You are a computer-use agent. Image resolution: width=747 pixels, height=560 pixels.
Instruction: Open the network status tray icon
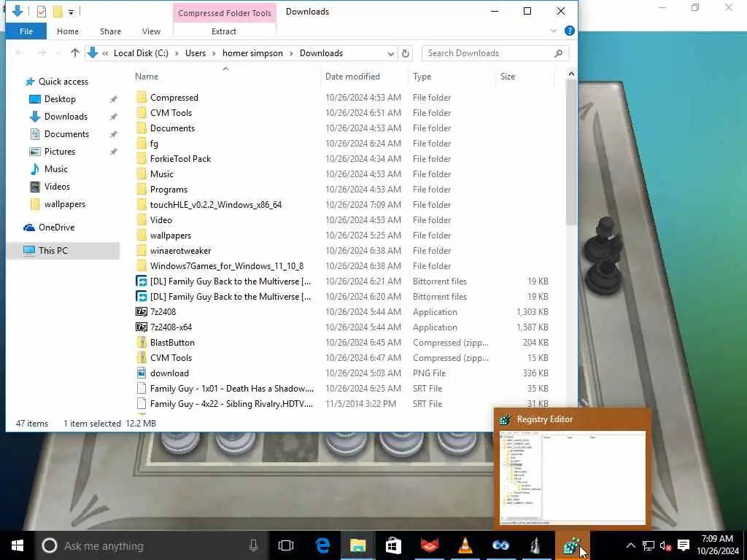pos(649,545)
